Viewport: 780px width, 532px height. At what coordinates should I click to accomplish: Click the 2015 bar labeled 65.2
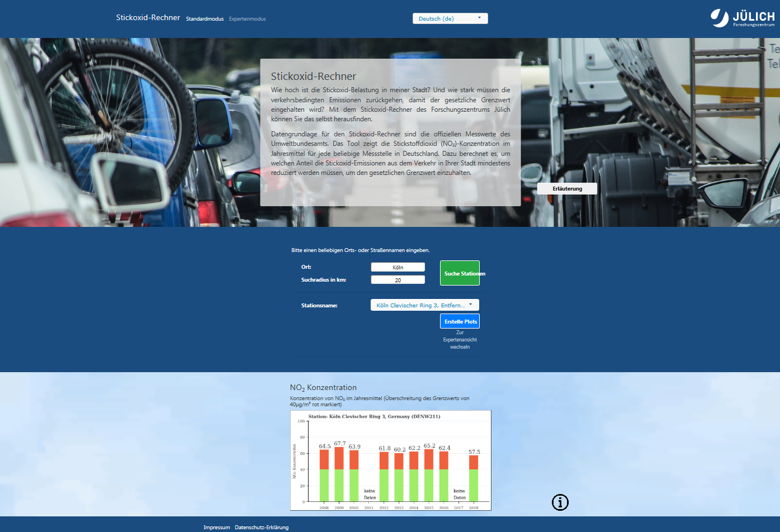(x=429, y=475)
